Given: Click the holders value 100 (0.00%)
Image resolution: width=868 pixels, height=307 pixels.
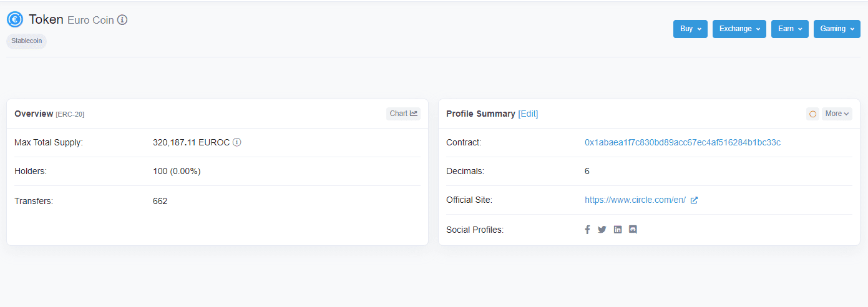Looking at the screenshot, I should [177, 171].
